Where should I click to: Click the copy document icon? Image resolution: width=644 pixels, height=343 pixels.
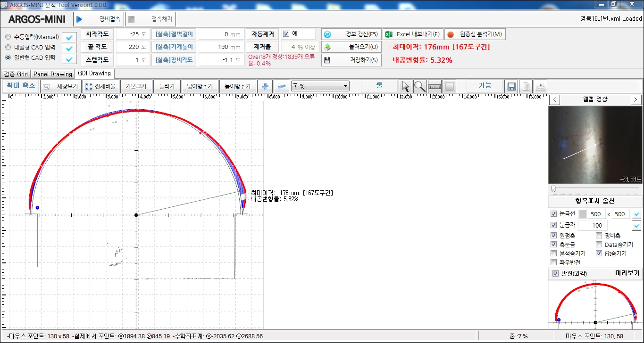coord(526,86)
